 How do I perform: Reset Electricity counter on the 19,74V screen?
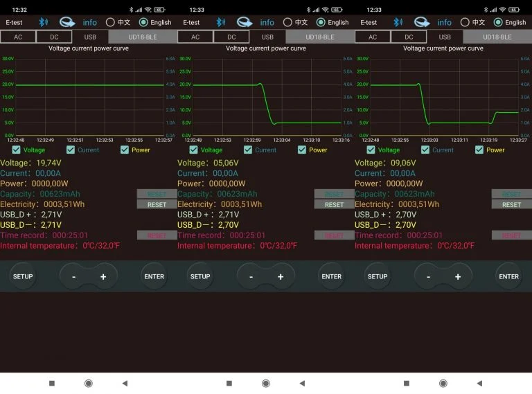coord(157,204)
